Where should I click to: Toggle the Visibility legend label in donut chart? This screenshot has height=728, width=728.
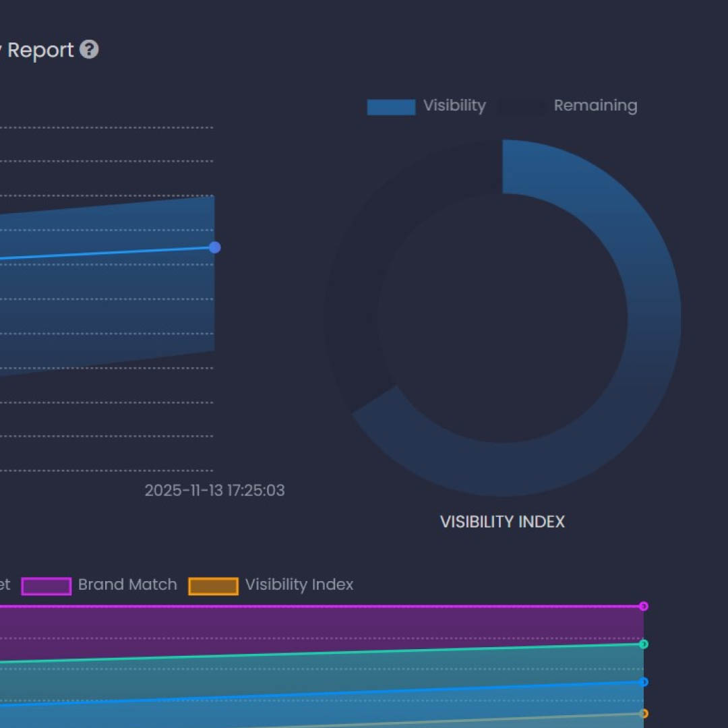click(x=454, y=106)
